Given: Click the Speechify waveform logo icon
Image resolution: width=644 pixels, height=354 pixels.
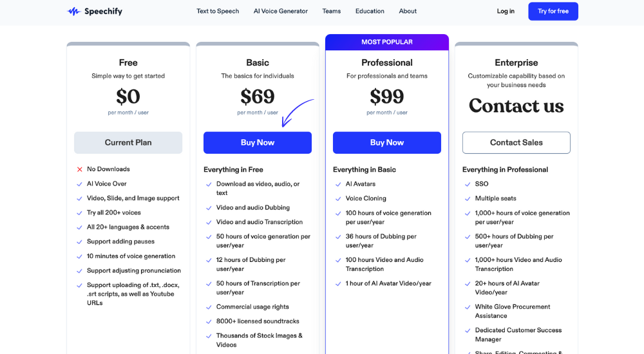Looking at the screenshot, I should pyautogui.click(x=74, y=12).
